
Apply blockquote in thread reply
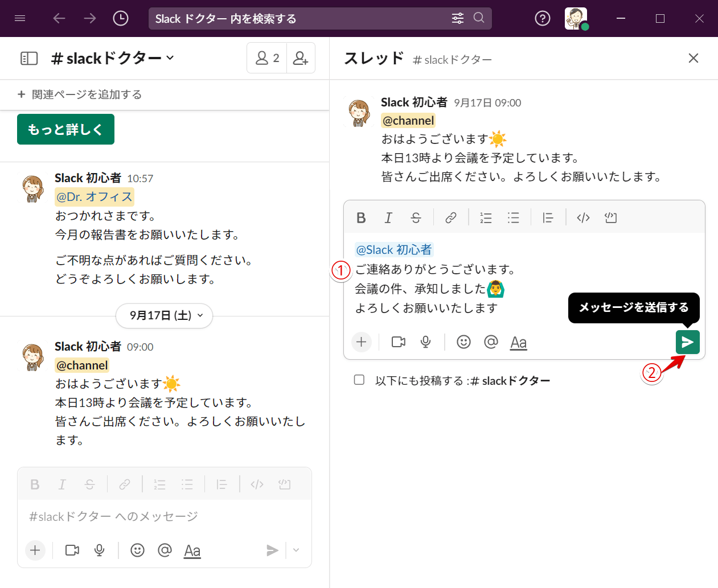pos(548,217)
